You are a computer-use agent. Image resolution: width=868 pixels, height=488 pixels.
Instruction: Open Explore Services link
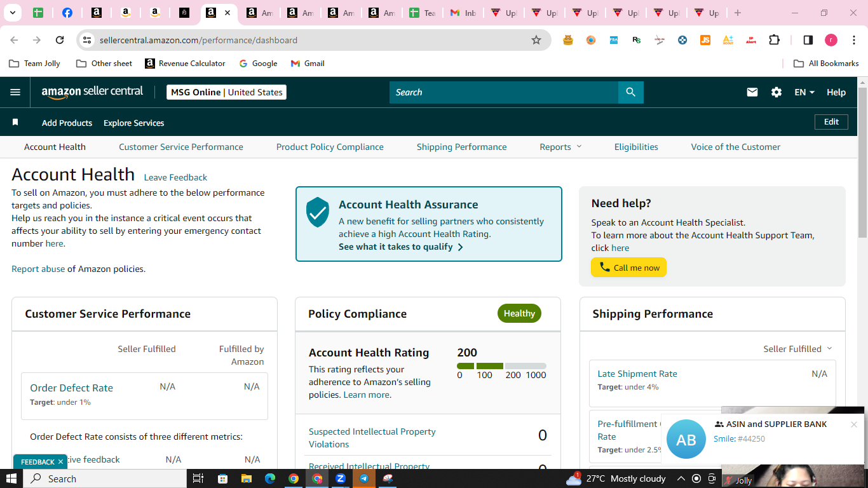(134, 123)
